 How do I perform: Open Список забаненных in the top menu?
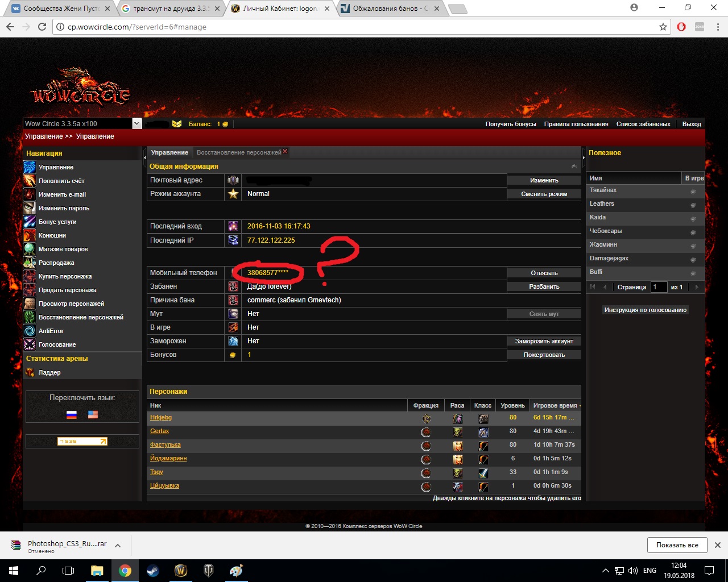(x=643, y=124)
